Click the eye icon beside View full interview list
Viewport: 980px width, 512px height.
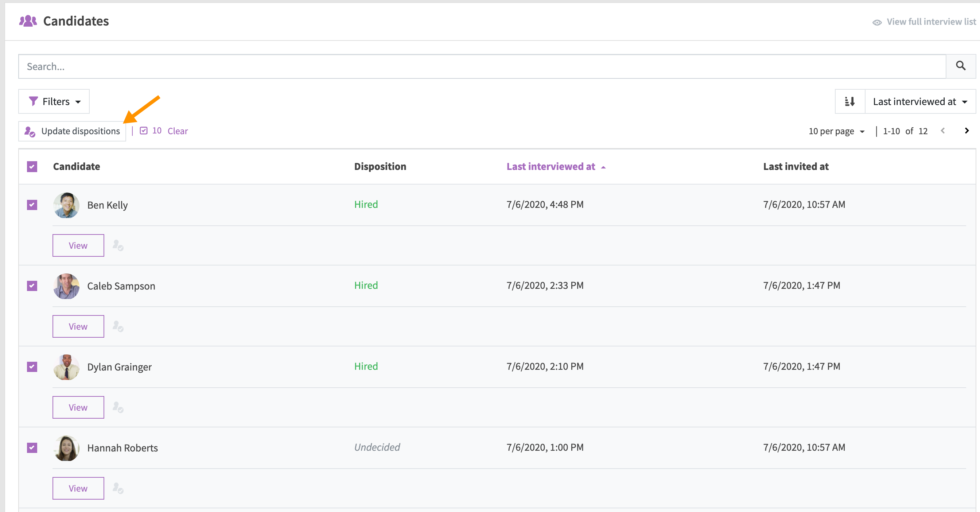tap(877, 23)
